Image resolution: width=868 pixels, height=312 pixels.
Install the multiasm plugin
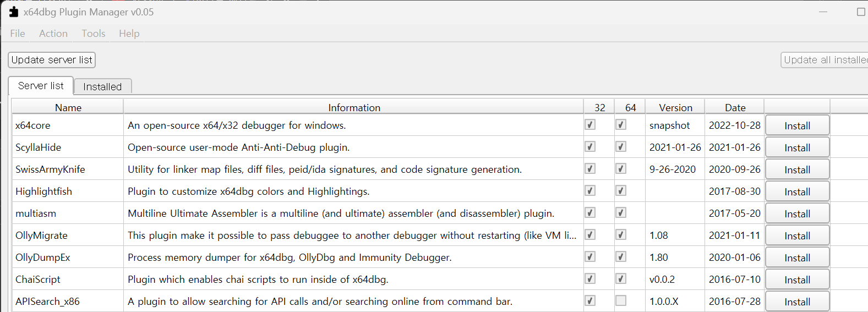(x=797, y=214)
